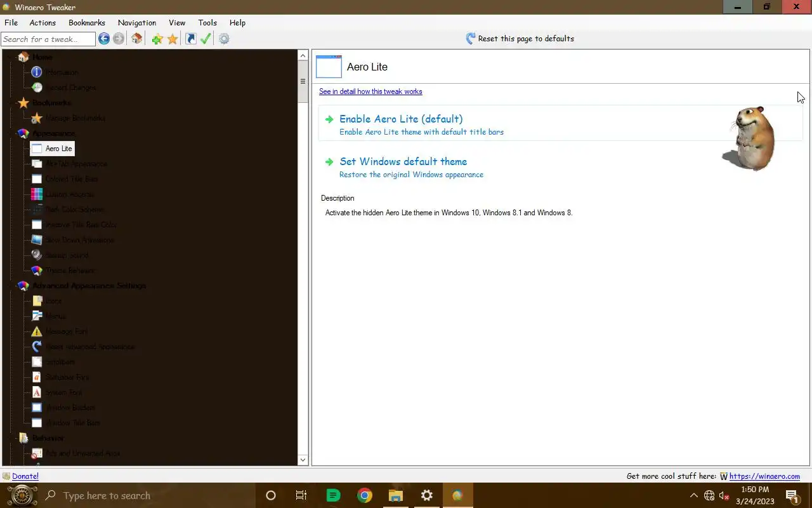This screenshot has height=508, width=812.
Task: Open the File menu
Action: click(11, 22)
